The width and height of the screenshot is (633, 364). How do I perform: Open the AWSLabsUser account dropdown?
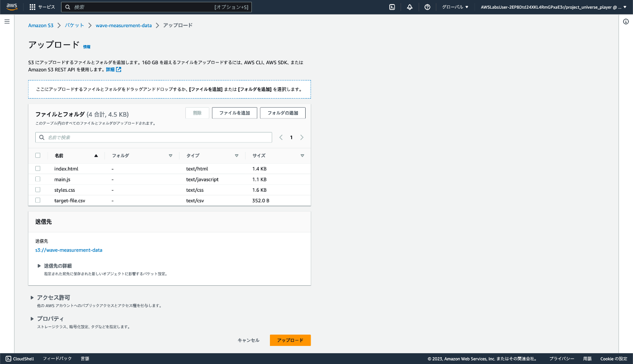tap(554, 7)
